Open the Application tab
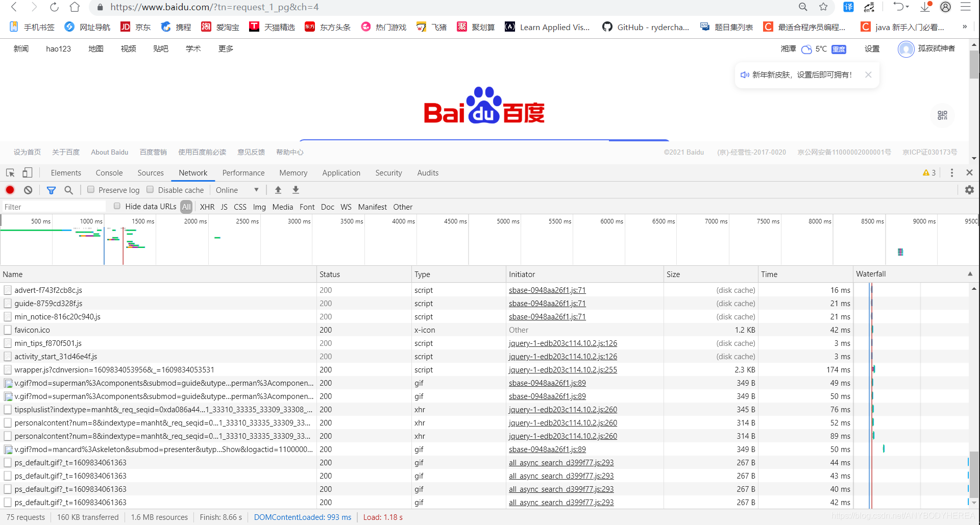This screenshot has width=980, height=525. click(x=341, y=173)
